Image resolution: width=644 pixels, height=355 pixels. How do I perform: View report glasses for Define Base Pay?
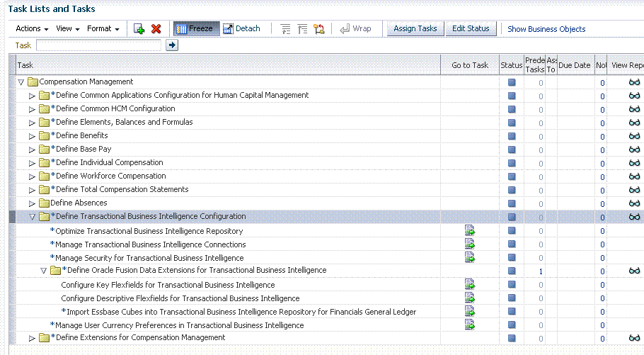tap(635, 150)
